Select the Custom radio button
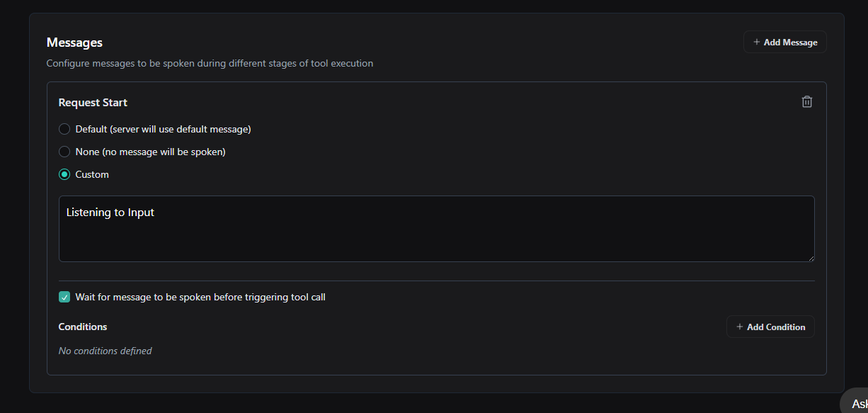868x413 pixels. pyautogui.click(x=64, y=174)
